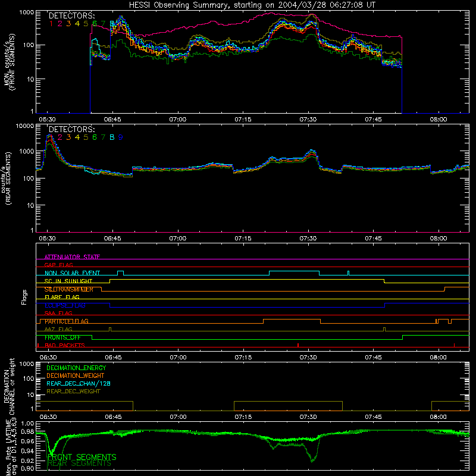Click detector number 8 in the rear segments legend
This screenshot has height=476, width=476.
point(112,137)
